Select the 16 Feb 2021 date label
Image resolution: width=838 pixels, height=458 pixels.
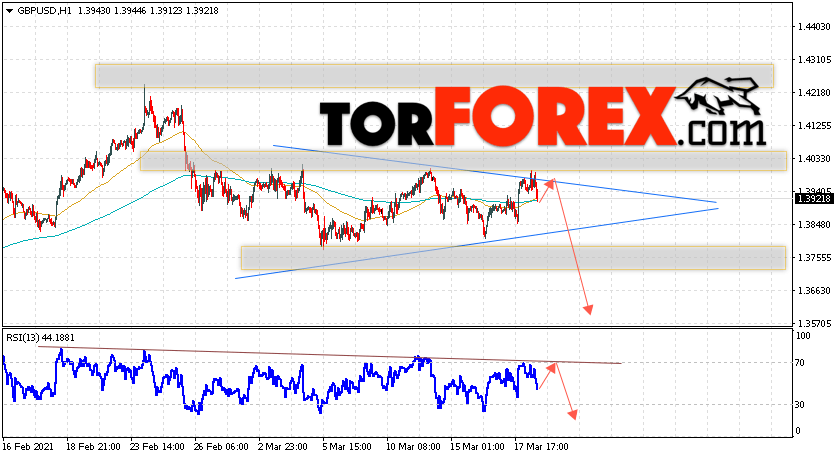click(x=26, y=447)
